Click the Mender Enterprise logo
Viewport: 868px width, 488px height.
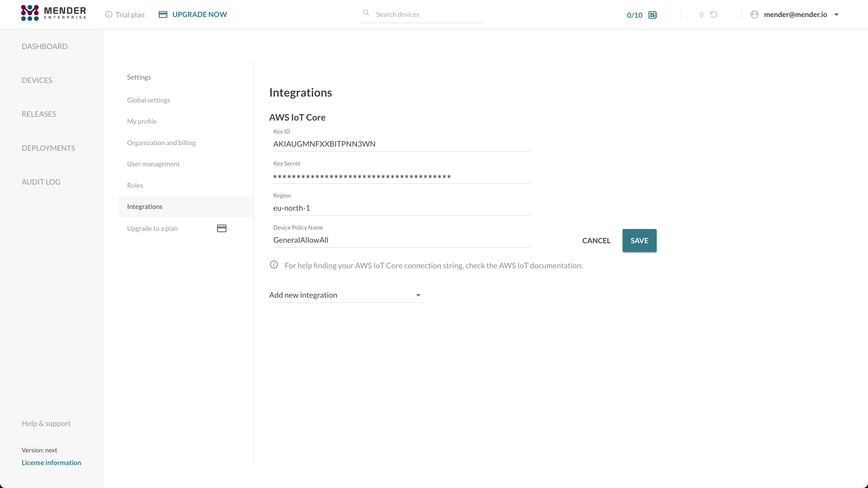click(53, 13)
